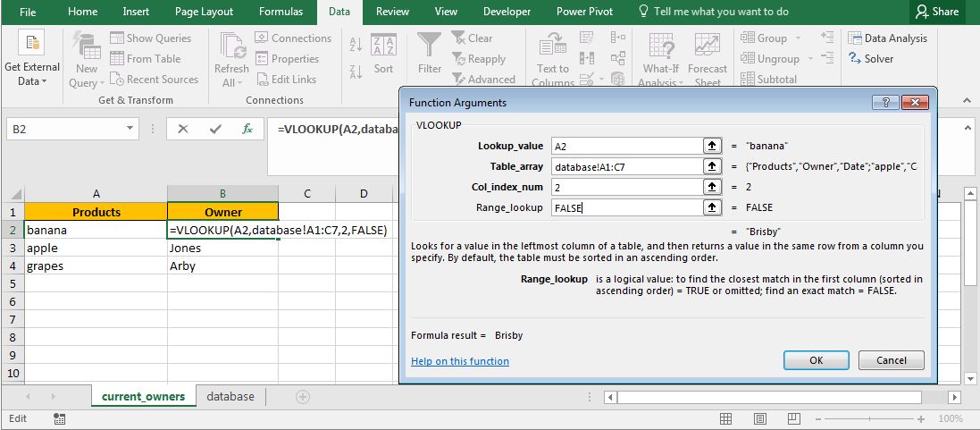Click Cancel in Function Arguments
This screenshot has width=980, height=430.
892,360
